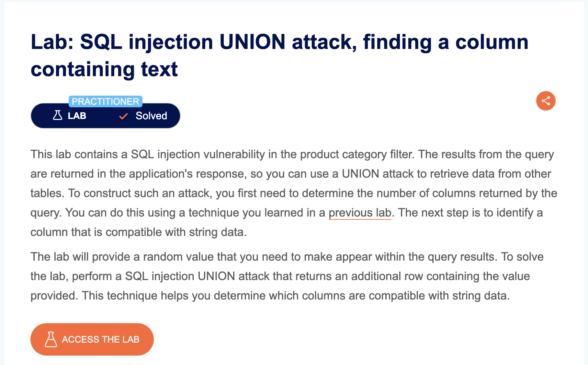Image resolution: width=588 pixels, height=365 pixels.
Task: Click the paragraph starting 'The lab will provide'
Action: [287, 276]
